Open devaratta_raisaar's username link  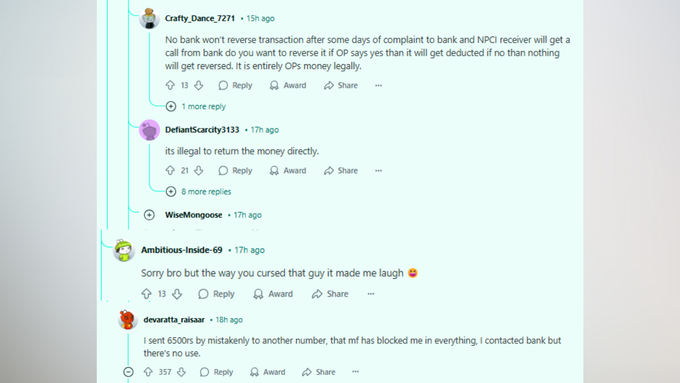174,320
